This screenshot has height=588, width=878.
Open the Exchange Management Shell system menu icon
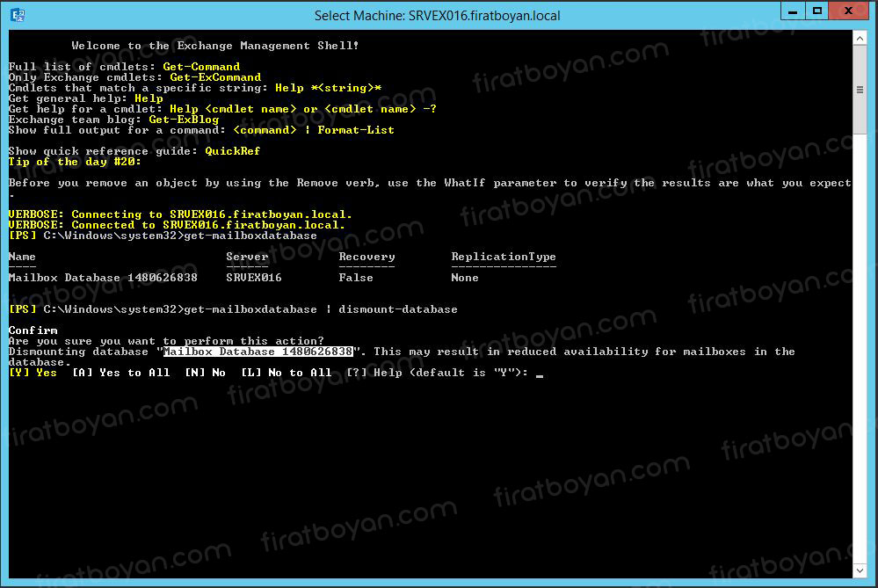point(18,15)
